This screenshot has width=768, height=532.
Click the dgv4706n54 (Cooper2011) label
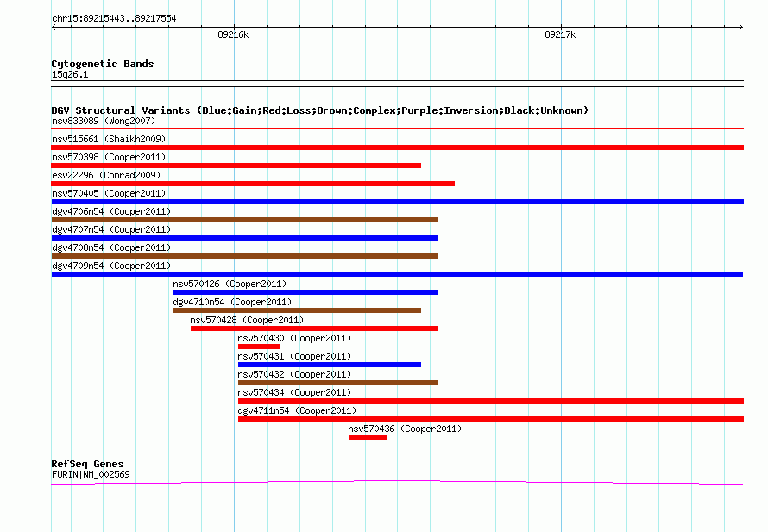111,211
